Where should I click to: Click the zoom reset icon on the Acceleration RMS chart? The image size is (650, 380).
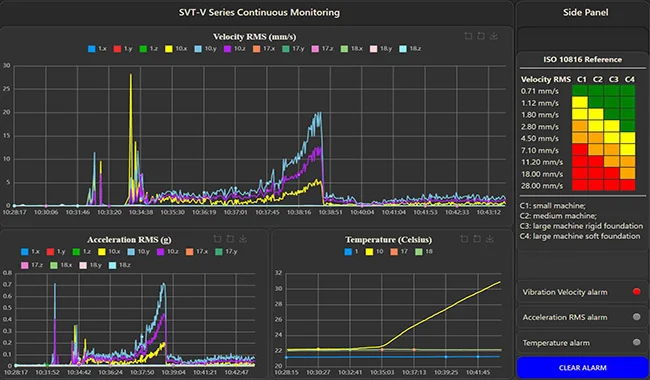(x=230, y=239)
